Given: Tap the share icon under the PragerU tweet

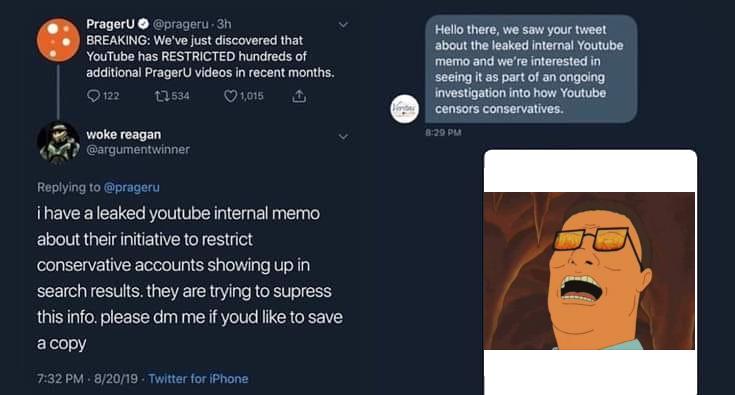Looking at the screenshot, I should (299, 96).
